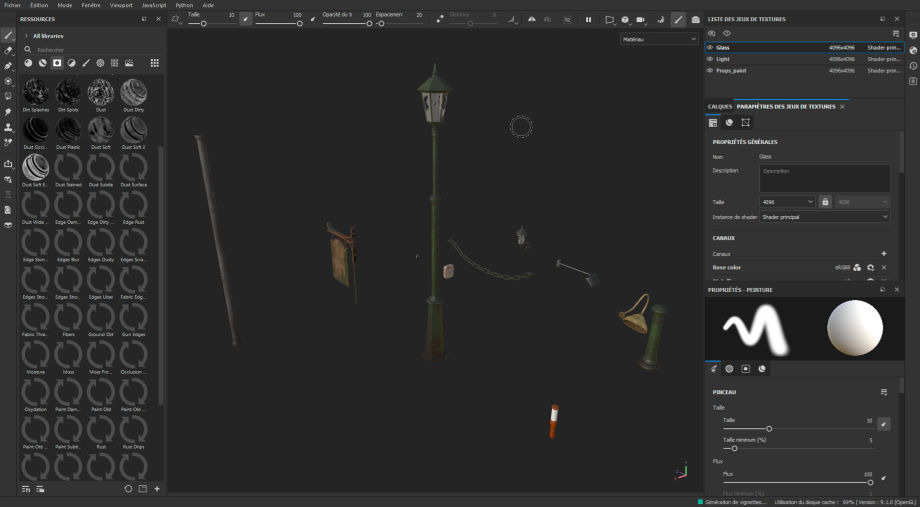Viewport: 920px width, 507px height.
Task: Filter resources by materials sphere icon
Action: [x=28, y=63]
